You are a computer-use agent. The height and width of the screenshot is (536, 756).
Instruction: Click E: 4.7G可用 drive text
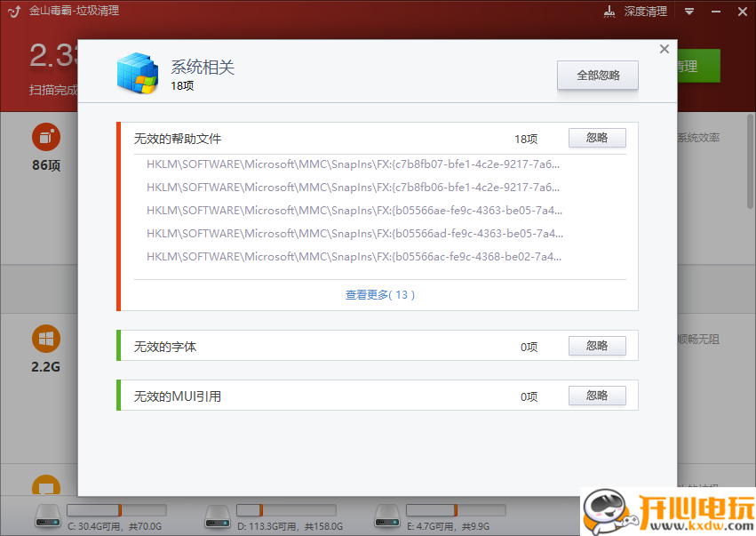point(448,526)
